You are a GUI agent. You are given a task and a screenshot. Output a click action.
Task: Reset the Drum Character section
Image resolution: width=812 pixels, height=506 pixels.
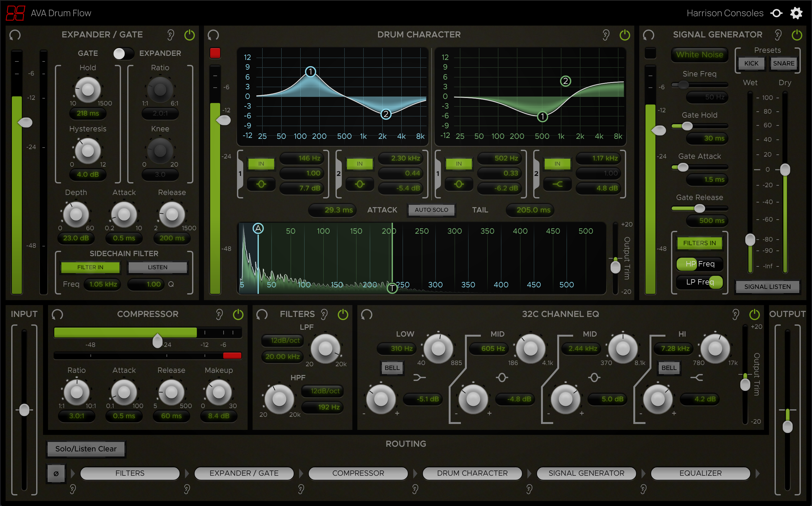tap(213, 35)
